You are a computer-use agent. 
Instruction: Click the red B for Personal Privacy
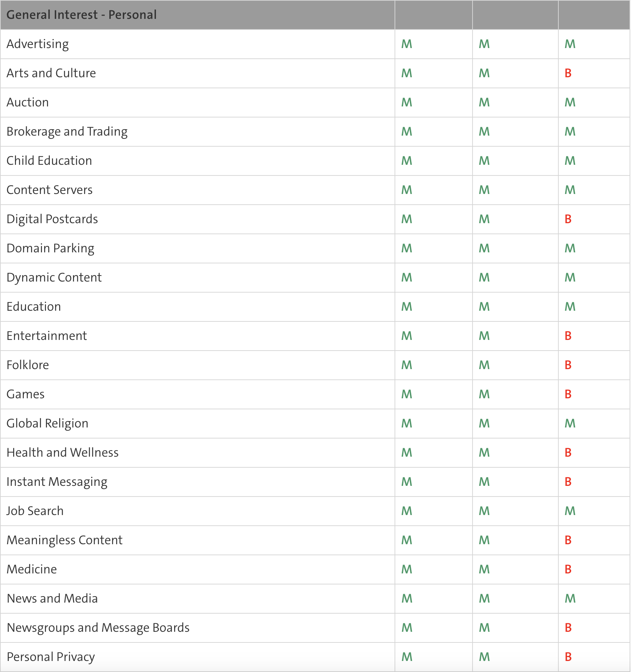tap(568, 657)
